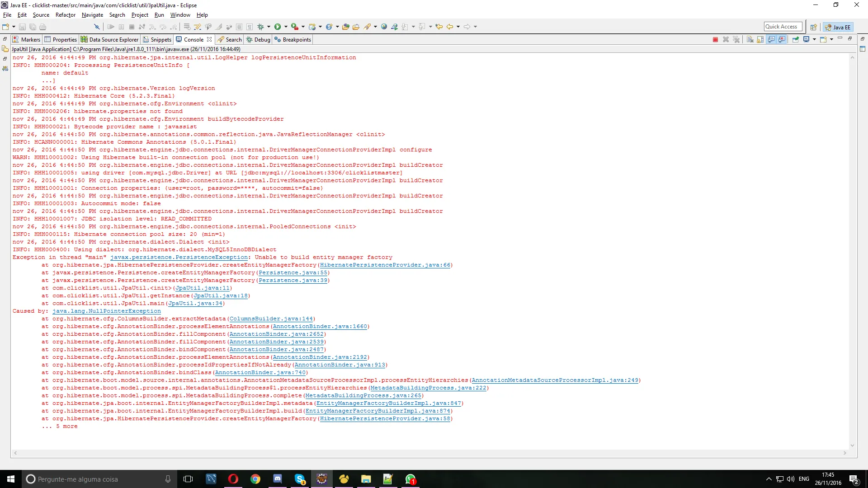
Task: Open Google Chrome from the taskbar
Action: click(x=255, y=479)
